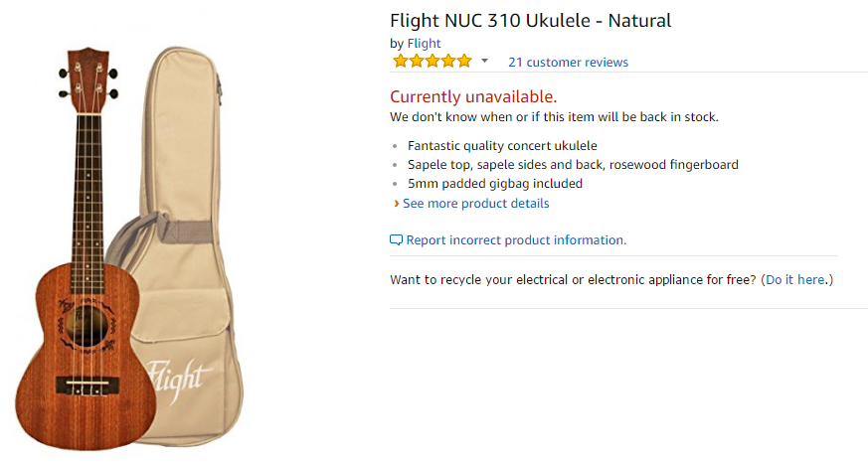Click the back-in-stock unknown message

click(x=554, y=117)
